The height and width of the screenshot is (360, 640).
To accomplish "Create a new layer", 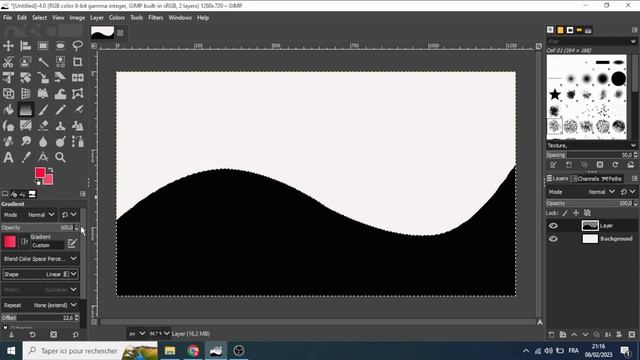I will [551, 335].
